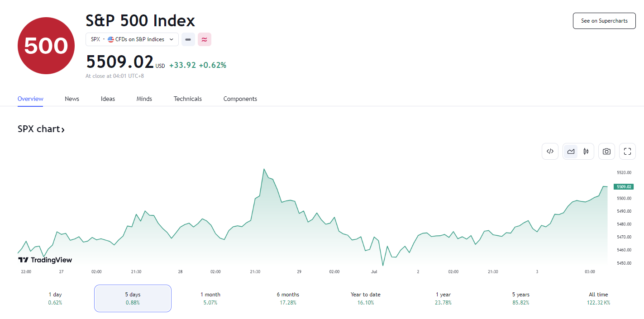The height and width of the screenshot is (319, 644).
Task: Click the red S&P 500 logo
Action: (46, 46)
